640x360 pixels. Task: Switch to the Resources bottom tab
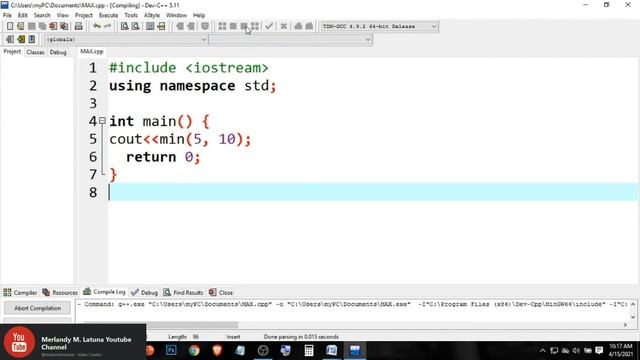click(60, 293)
